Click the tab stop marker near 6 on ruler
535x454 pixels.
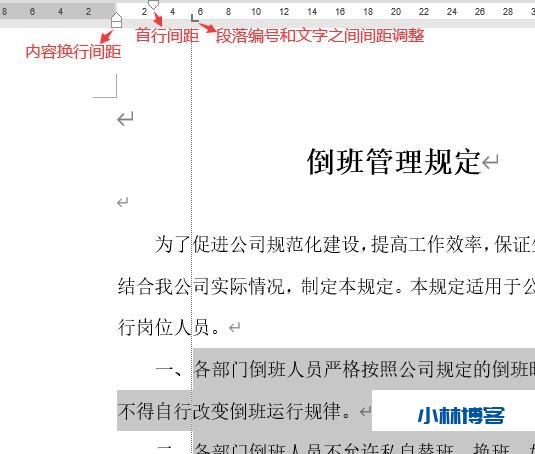coord(194,18)
